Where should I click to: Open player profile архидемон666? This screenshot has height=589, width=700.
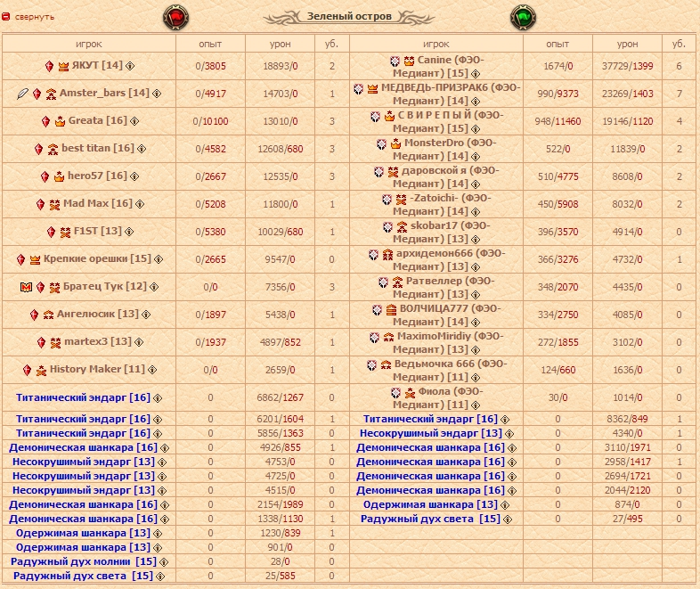(x=449, y=260)
